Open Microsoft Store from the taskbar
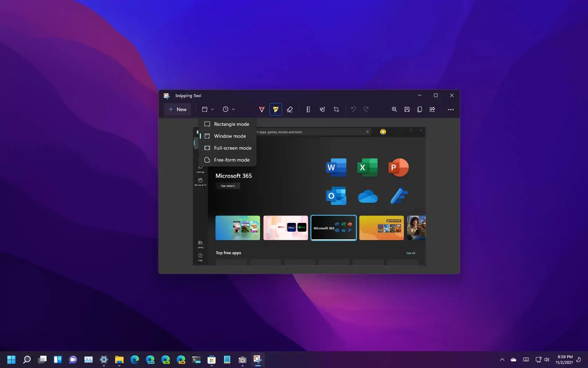588x368 pixels. (x=212, y=360)
